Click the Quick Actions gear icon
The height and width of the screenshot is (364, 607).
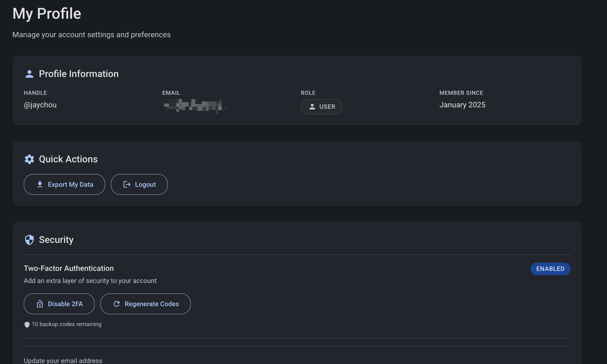[29, 159]
